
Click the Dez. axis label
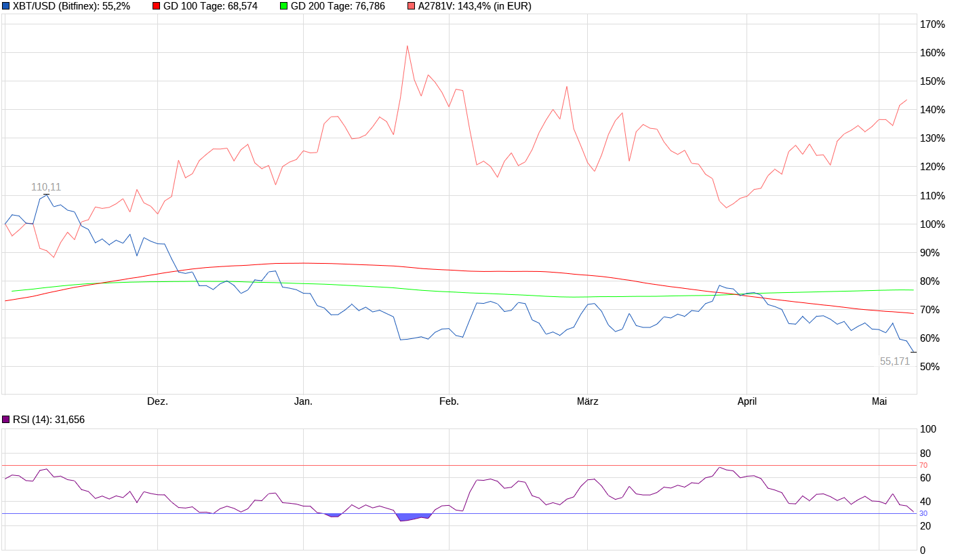point(158,401)
